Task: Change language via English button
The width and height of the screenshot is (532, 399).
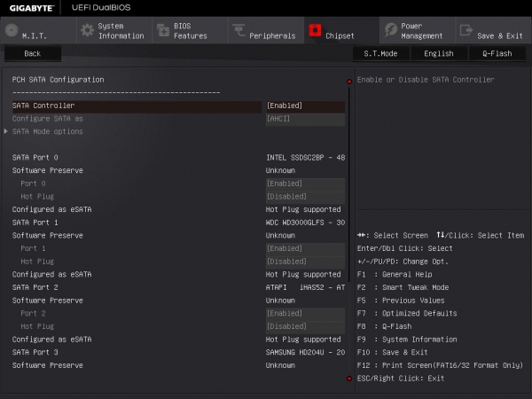Action: [x=439, y=53]
